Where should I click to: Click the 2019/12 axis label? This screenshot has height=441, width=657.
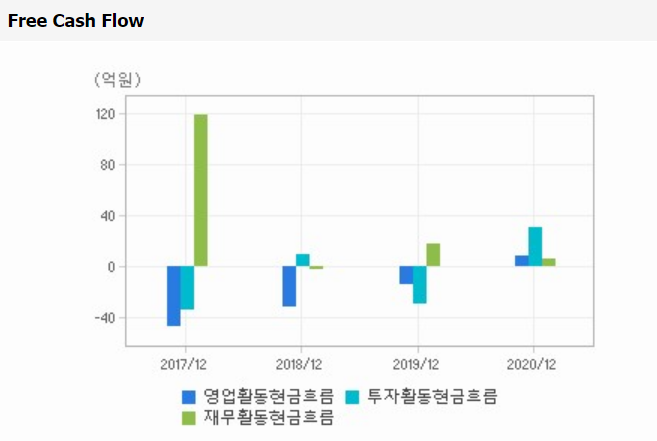click(x=416, y=364)
